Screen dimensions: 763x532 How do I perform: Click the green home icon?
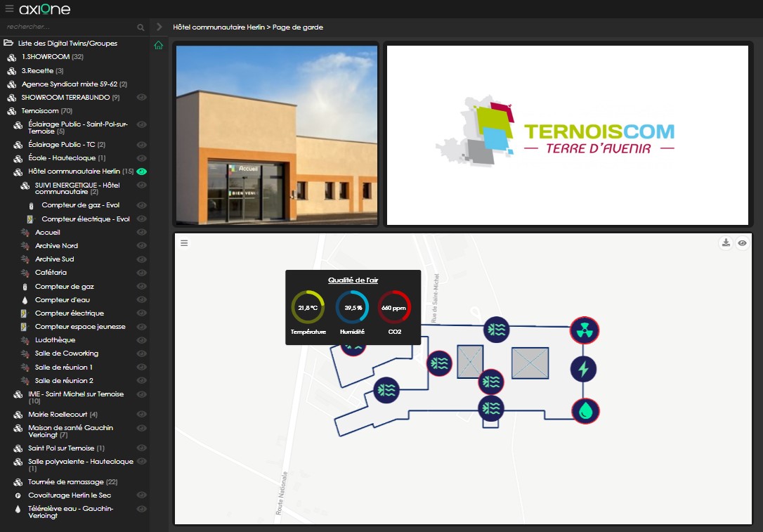point(159,46)
